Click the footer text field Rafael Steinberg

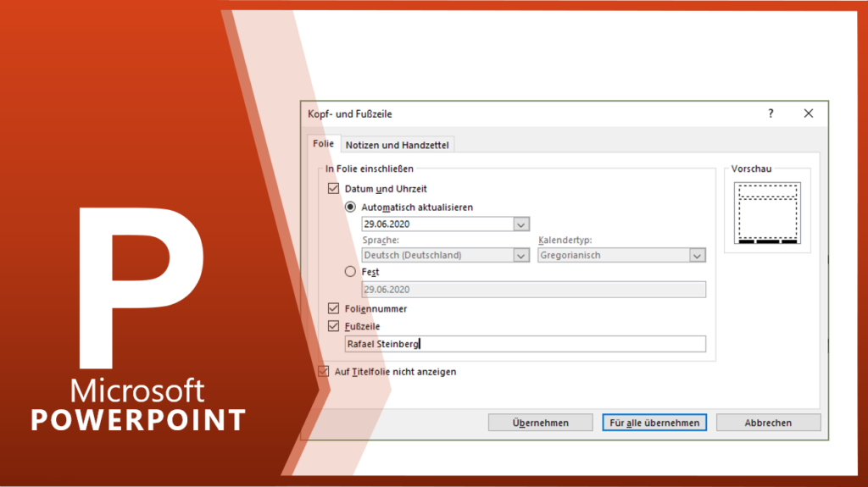coord(526,344)
